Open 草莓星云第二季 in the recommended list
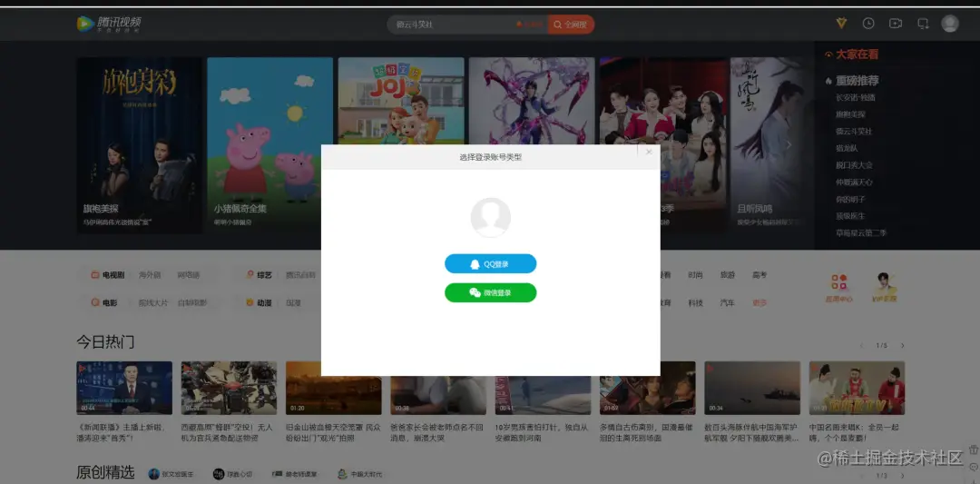The width and height of the screenshot is (980, 484). click(x=860, y=232)
